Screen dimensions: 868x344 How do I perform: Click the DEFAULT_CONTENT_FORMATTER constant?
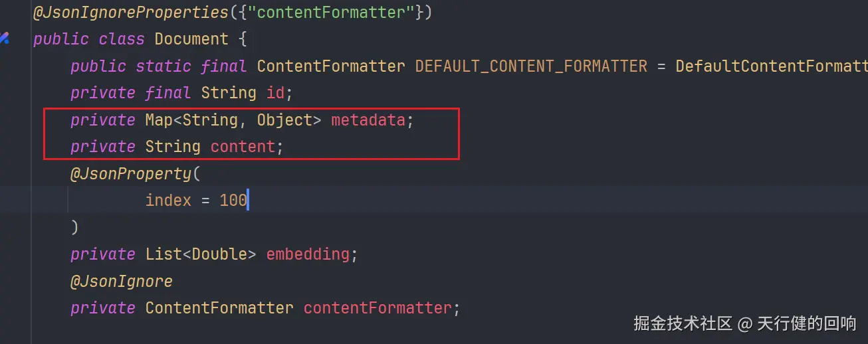tap(531, 66)
